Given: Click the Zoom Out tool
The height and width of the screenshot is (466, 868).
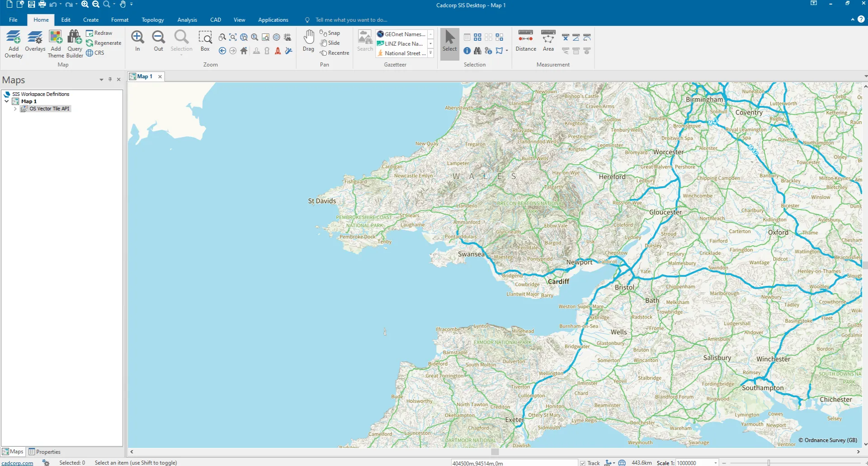Looking at the screenshot, I should [x=158, y=41].
